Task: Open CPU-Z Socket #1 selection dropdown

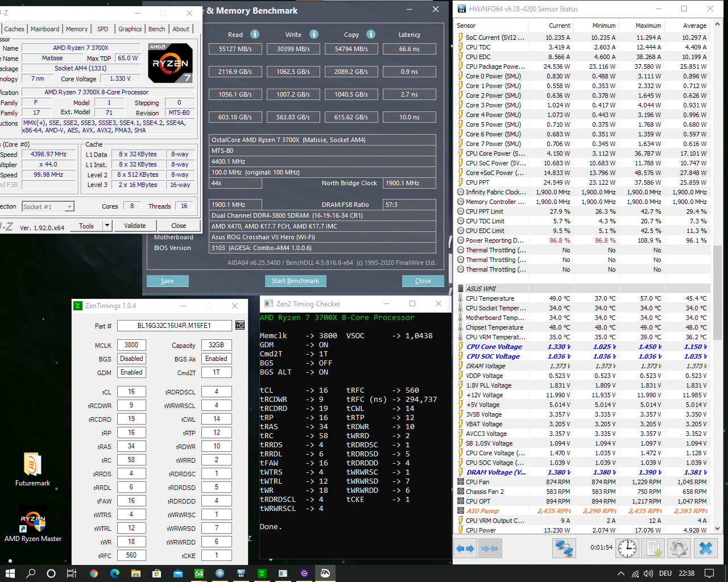Action: click(48, 206)
